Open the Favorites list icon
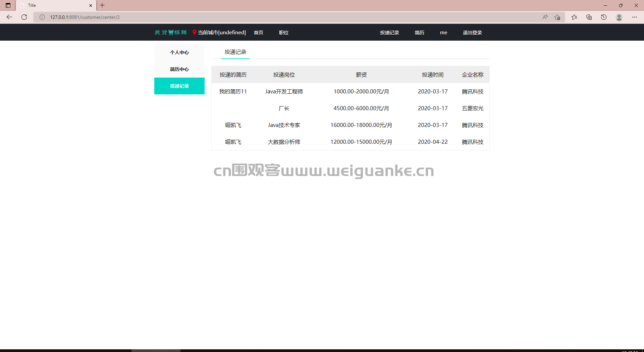 click(574, 17)
